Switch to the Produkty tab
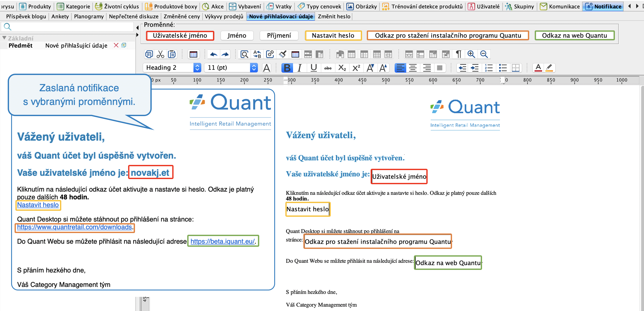Viewport: 644px width, 311px height. coord(35,6)
